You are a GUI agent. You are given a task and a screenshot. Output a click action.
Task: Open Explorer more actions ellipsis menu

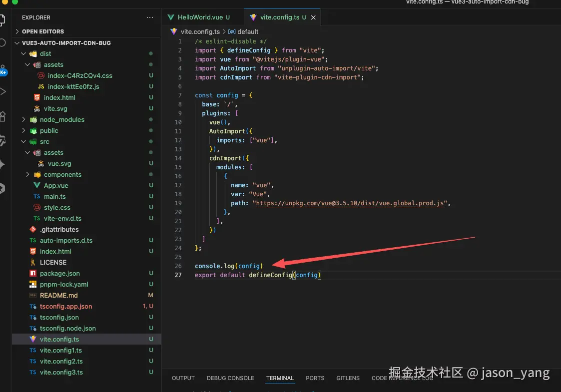tap(149, 17)
